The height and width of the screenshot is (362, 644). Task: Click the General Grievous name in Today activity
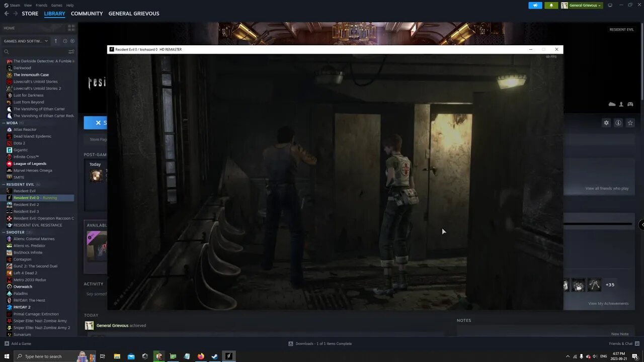tap(112, 325)
